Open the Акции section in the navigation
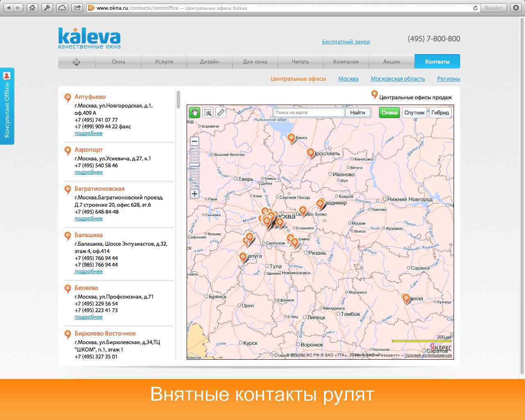Viewport: 525px width, 420px height. (x=391, y=61)
